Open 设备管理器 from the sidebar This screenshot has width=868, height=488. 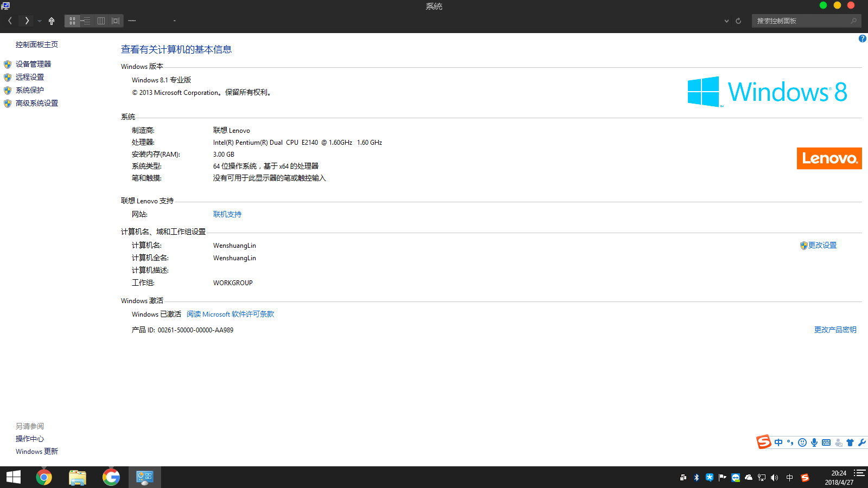pos(33,64)
